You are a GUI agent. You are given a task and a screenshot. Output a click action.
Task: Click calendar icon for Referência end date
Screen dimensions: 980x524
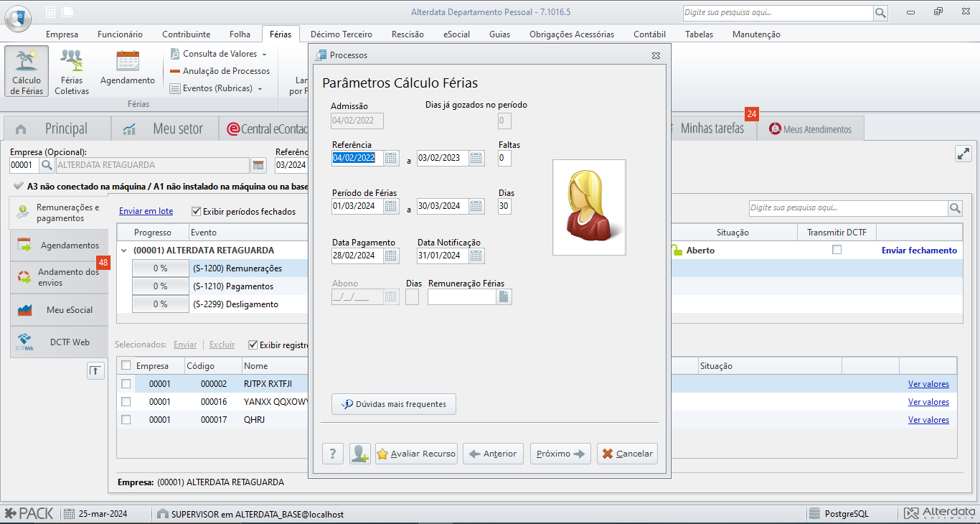pos(476,158)
